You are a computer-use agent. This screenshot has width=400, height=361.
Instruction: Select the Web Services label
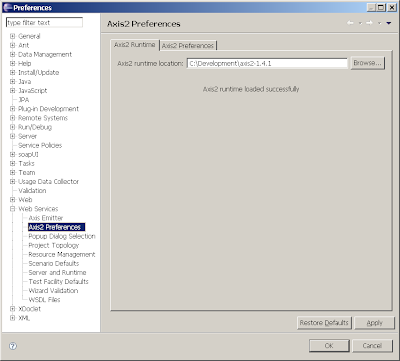(38, 209)
